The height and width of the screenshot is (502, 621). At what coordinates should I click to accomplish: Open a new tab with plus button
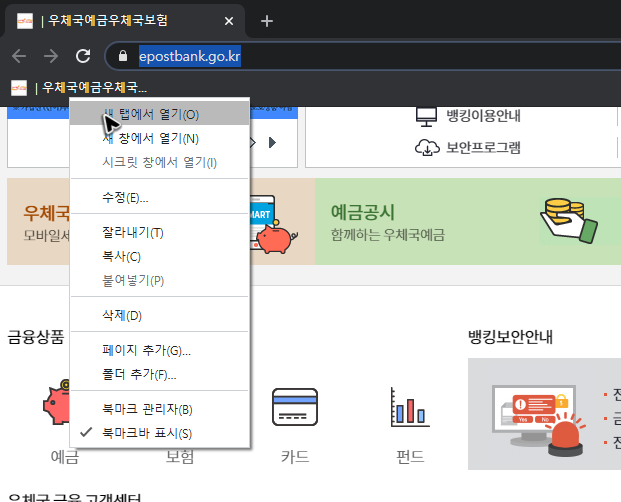[267, 21]
